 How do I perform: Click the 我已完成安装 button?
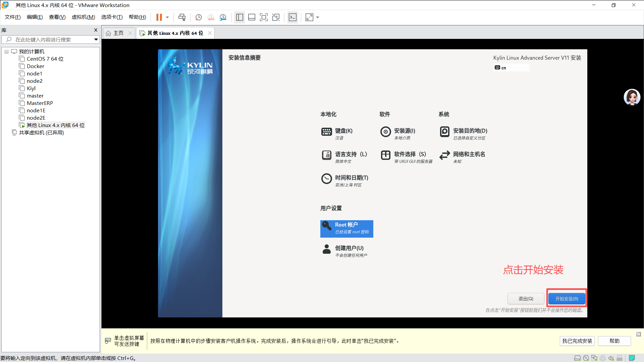point(577,341)
